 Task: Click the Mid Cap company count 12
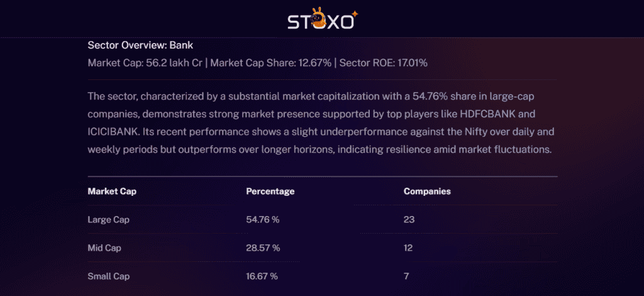(408, 248)
